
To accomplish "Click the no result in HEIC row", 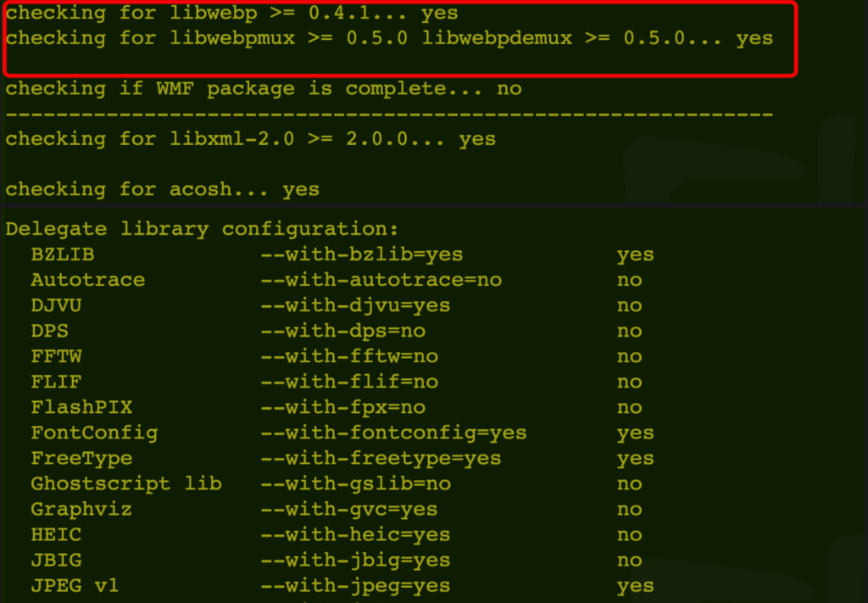I will click(629, 534).
